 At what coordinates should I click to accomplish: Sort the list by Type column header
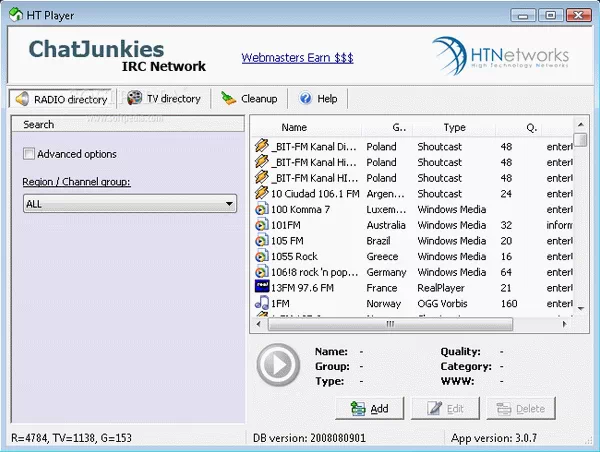(454, 127)
